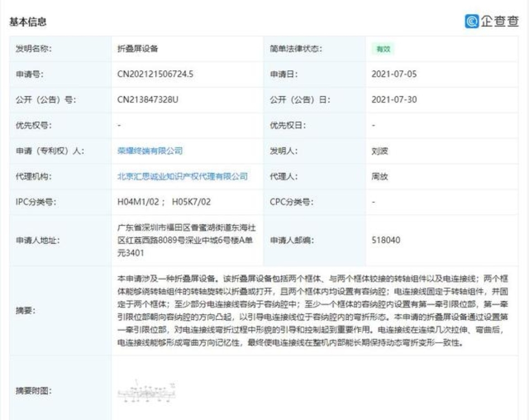The image size is (529, 420).
Task: Click the IPC分类号 label
Action: 36,202
